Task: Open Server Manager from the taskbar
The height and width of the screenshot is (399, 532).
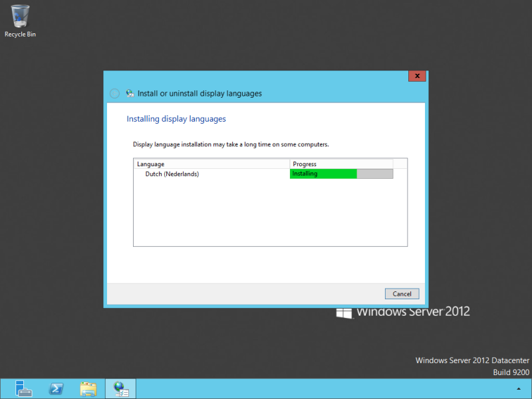Action: (x=23, y=389)
